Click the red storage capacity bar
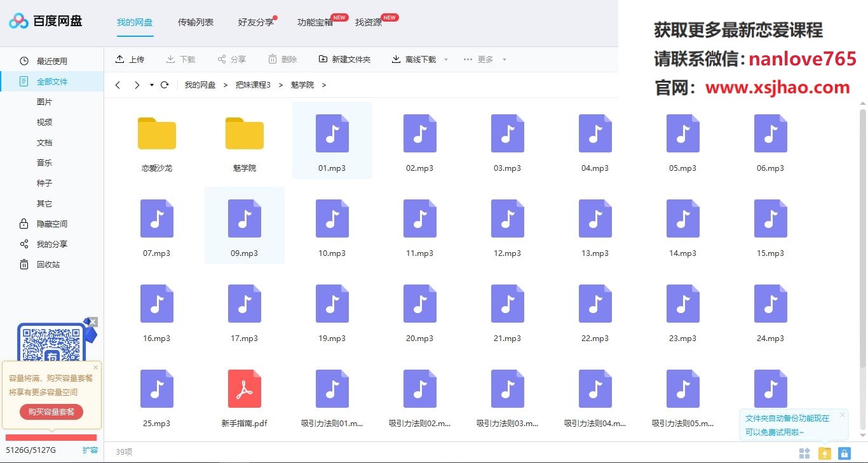 click(x=51, y=437)
